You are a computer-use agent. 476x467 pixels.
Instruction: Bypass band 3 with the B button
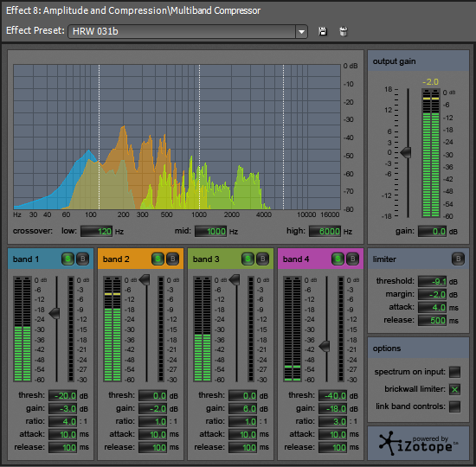262,259
